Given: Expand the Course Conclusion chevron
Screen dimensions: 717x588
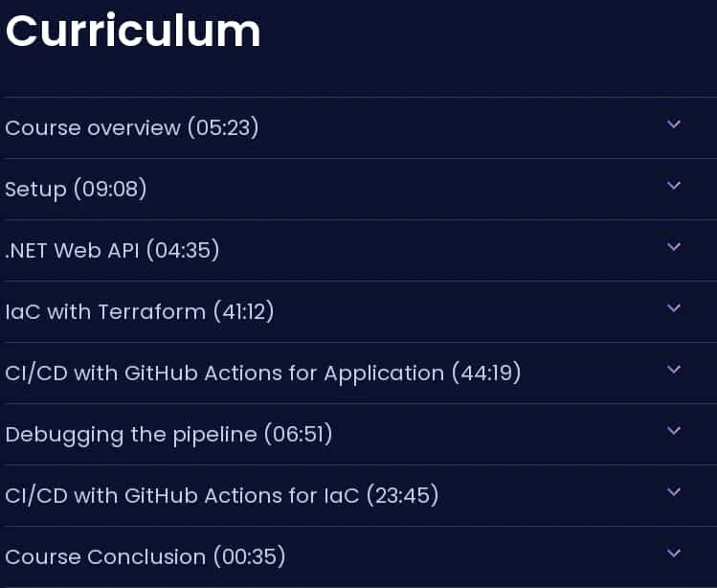Looking at the screenshot, I should tap(674, 554).
